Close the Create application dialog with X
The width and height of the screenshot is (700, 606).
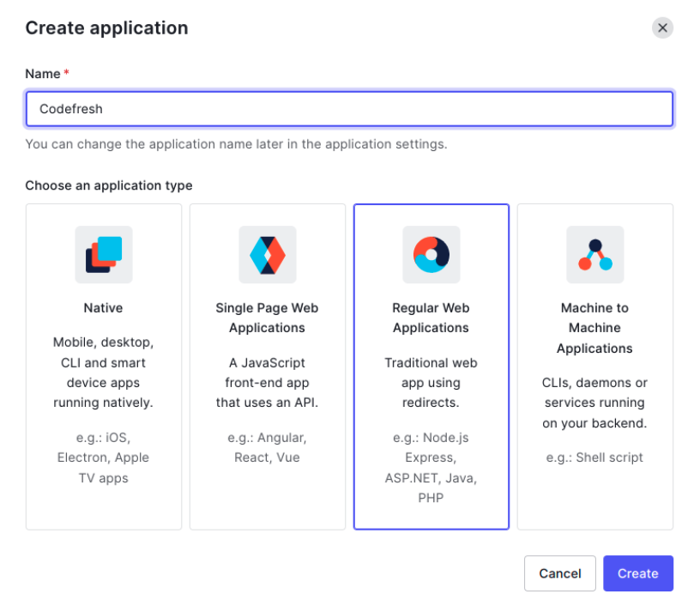662,27
